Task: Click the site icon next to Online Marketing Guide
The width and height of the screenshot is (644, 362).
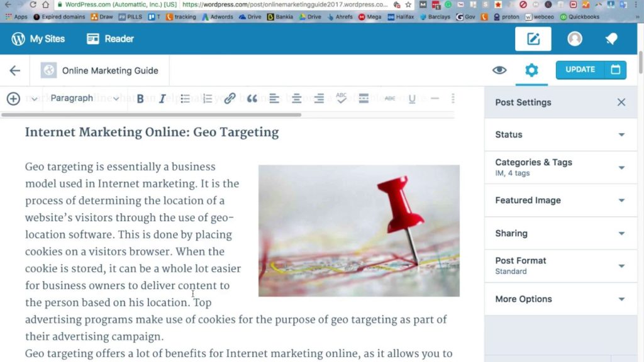Action: tap(48, 70)
